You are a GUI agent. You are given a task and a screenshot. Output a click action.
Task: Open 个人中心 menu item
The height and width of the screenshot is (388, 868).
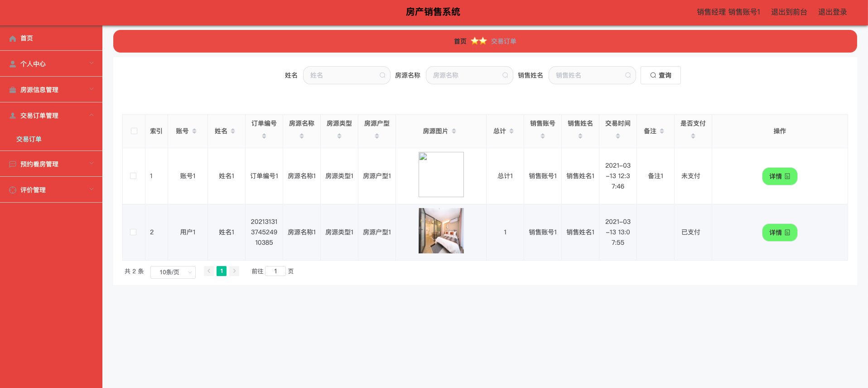[x=51, y=64]
